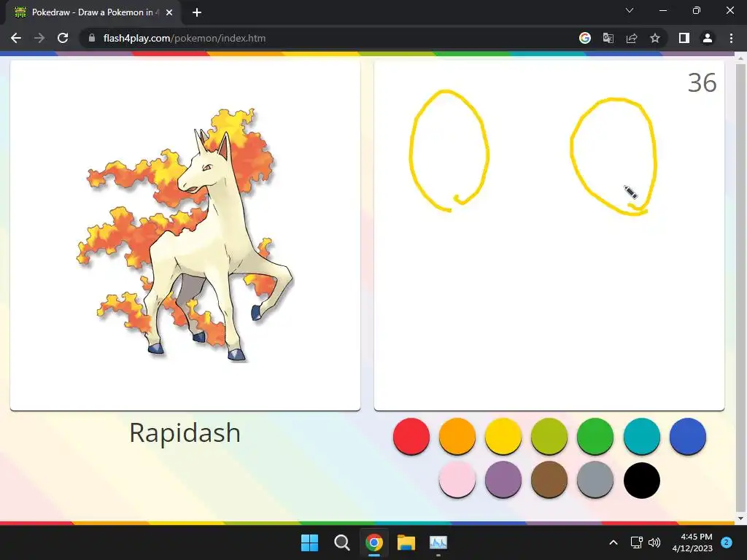
Task: Open the Chrome profile menu
Action: tap(708, 38)
